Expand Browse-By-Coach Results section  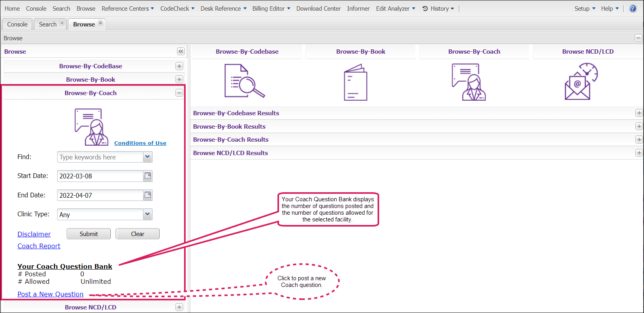pyautogui.click(x=639, y=140)
